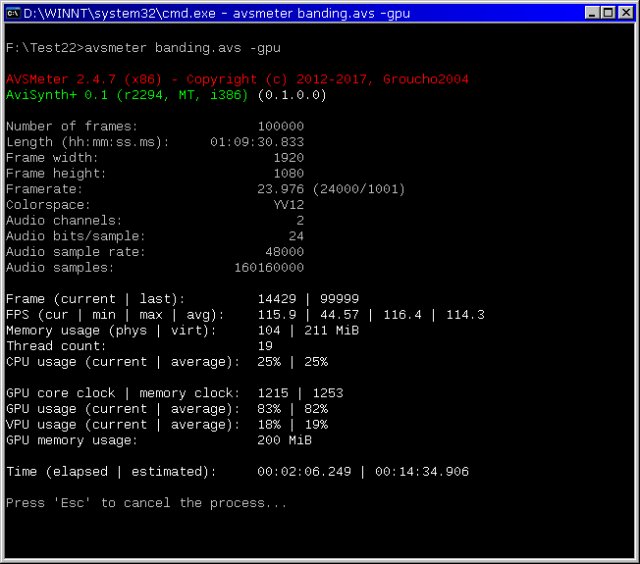
Task: Click the window title 'avsmeter banding.avs -gpu'
Action: click(x=321, y=14)
